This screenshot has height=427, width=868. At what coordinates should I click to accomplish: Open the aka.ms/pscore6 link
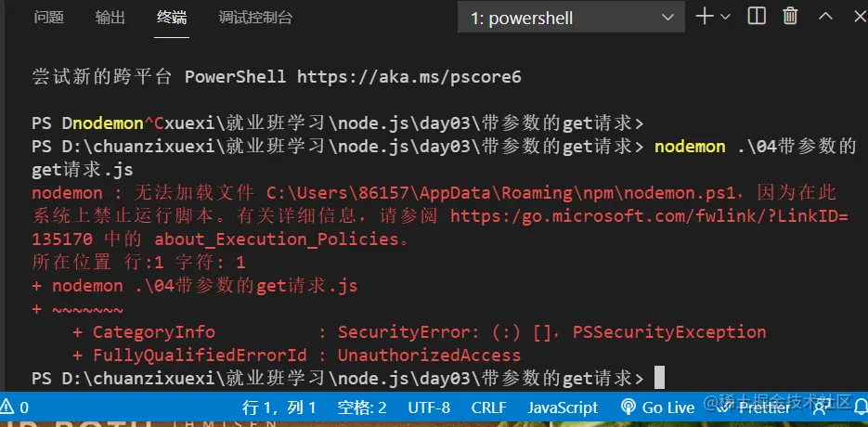[x=409, y=77]
